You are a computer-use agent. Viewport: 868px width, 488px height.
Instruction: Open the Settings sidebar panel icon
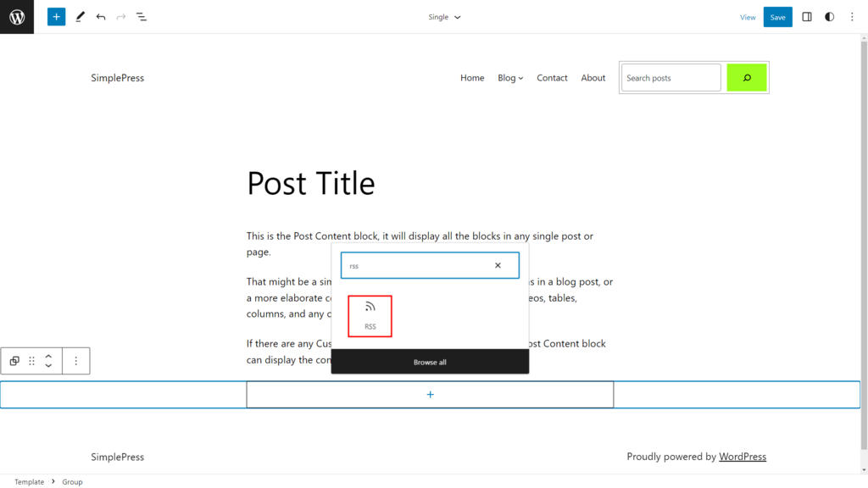(x=806, y=16)
